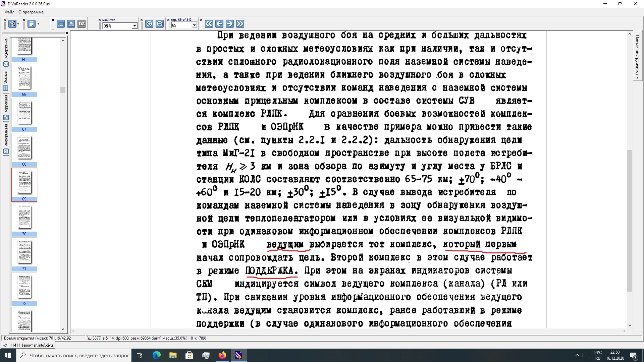Click horizontal scrollbar right arrow
The height and width of the screenshot is (362, 644).
pyautogui.click(x=624, y=331)
